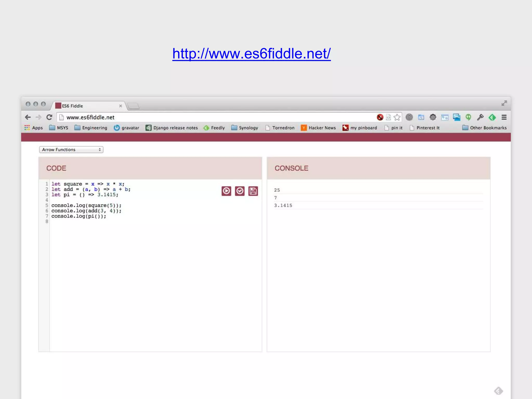Click the green Feedly extension icon
532x399 pixels.
(x=492, y=117)
